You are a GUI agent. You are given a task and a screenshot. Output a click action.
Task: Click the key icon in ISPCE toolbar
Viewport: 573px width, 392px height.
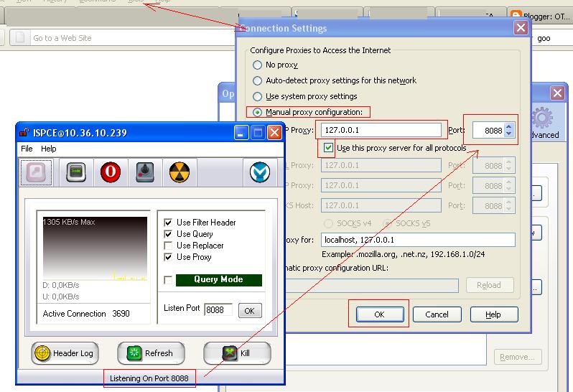(x=36, y=172)
